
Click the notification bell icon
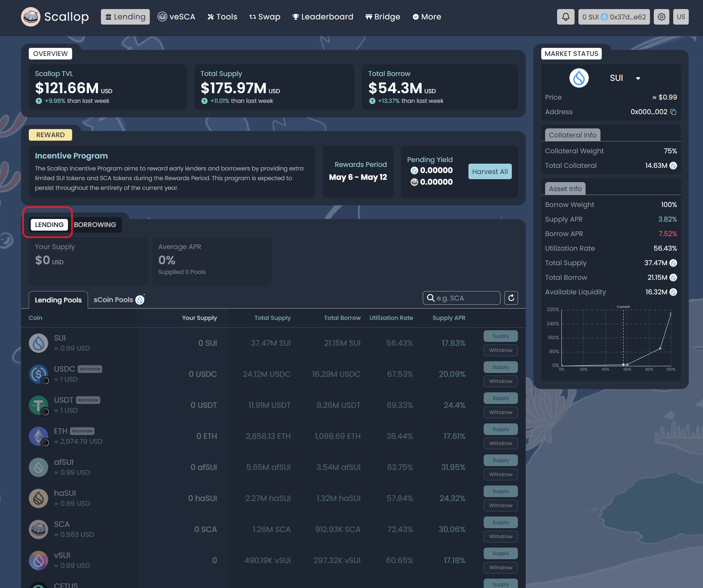point(566,17)
